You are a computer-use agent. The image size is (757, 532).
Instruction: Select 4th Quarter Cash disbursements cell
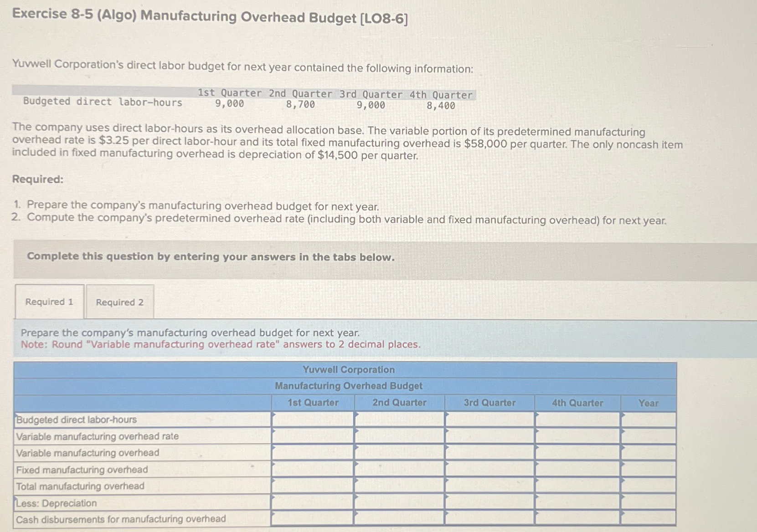click(x=577, y=518)
